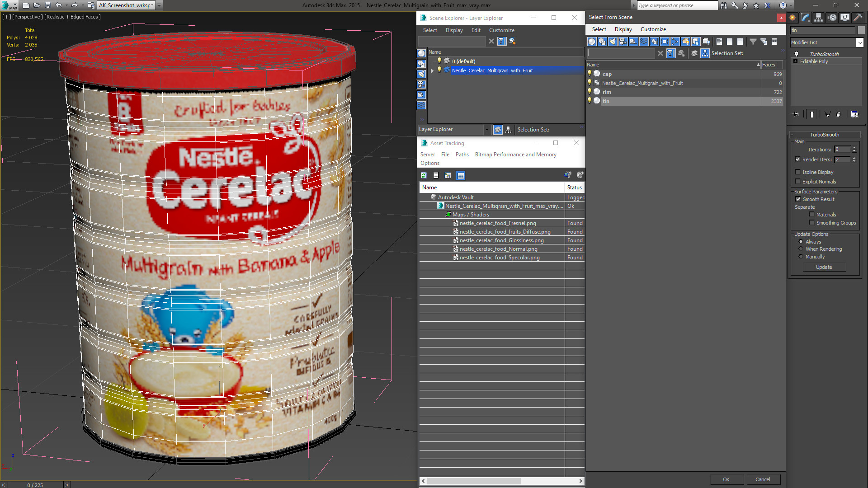Toggle Display Space Warps filter in Select From Scene
This screenshot has height=488, width=868.
(644, 42)
